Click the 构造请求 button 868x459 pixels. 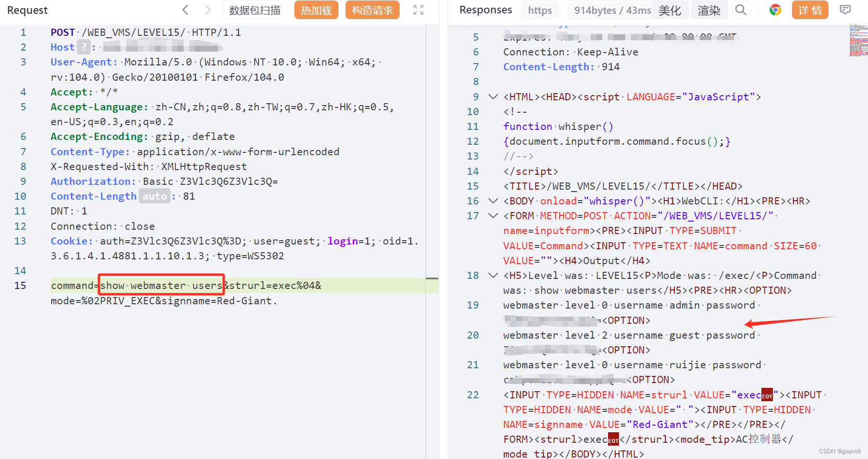click(372, 10)
